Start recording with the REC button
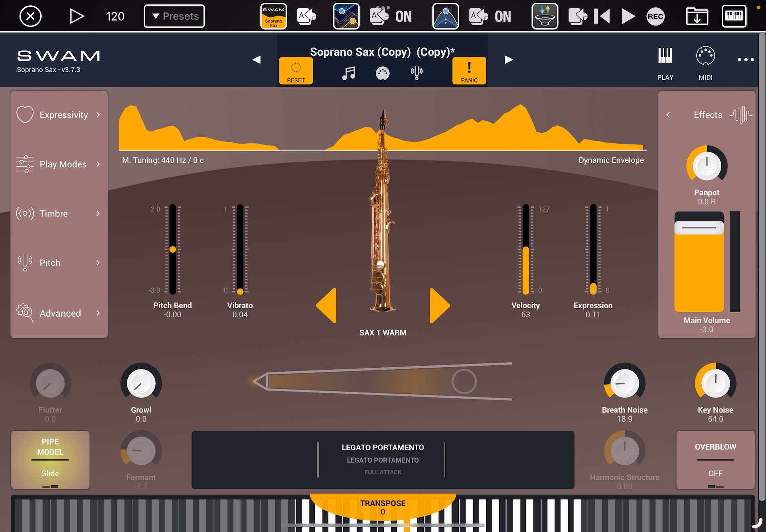Image resolution: width=766 pixels, height=532 pixels. pyautogui.click(x=655, y=16)
